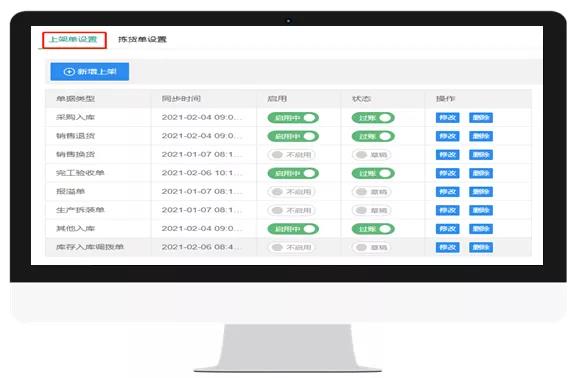Image resolution: width=576 pixels, height=378 pixels.
Task: Enable the 不启用 toggle for 报溢单
Action: 291,192
